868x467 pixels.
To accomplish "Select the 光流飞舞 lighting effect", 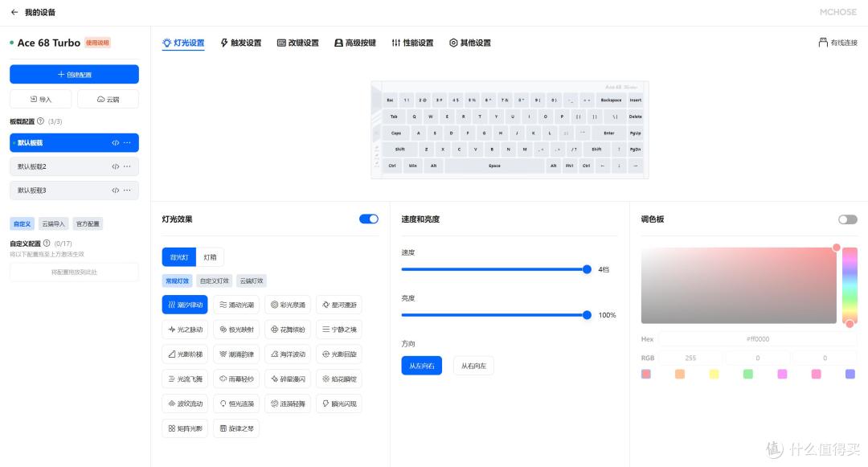I will tap(185, 379).
